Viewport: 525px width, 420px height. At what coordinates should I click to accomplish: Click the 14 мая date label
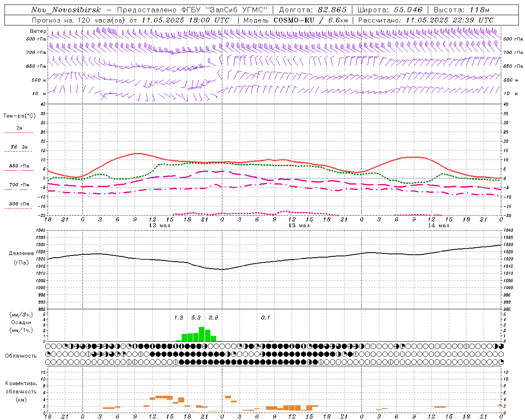click(438, 226)
